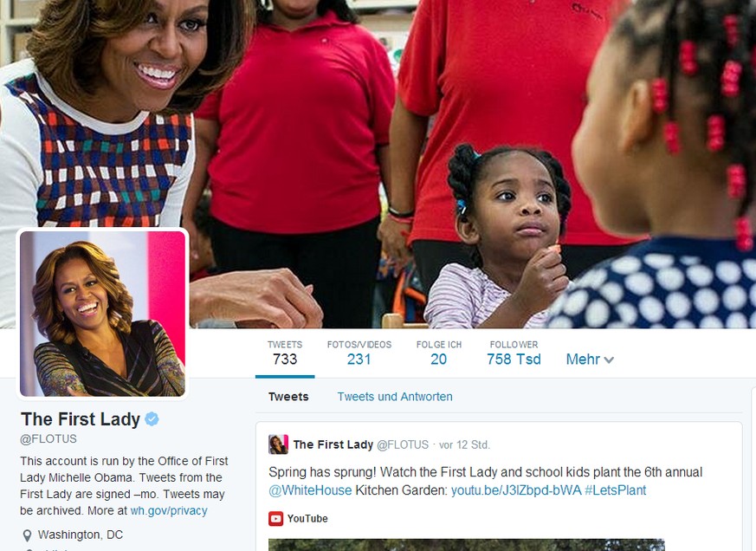756x551 pixels.
Task: Select the bold Tweets timeline filter
Action: click(288, 397)
